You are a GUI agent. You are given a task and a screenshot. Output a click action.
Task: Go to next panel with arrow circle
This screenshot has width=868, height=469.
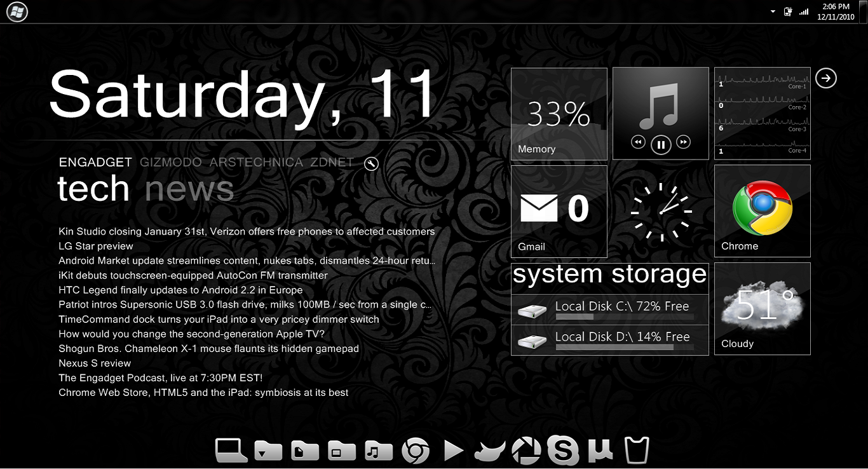point(826,78)
